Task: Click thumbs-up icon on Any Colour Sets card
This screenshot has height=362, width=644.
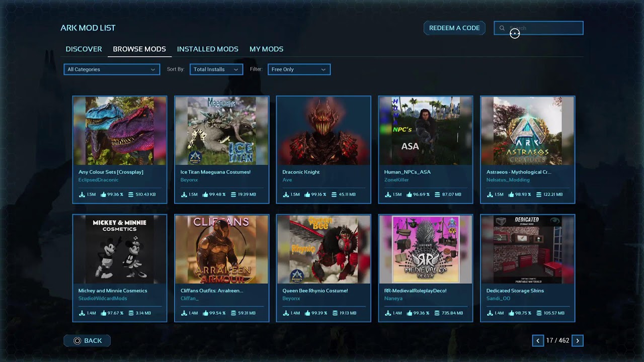Action: (104, 195)
